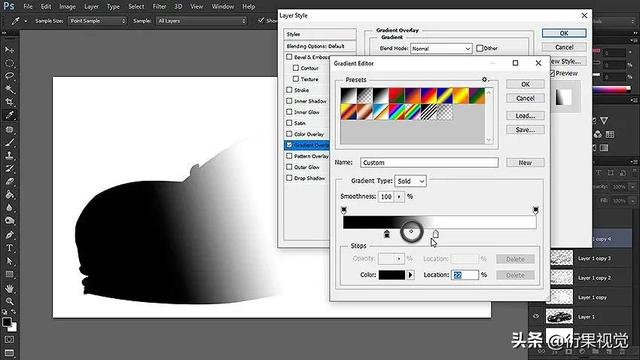640x360 pixels.
Task: Enable Pattern Overlay checkbox
Action: coord(289,156)
